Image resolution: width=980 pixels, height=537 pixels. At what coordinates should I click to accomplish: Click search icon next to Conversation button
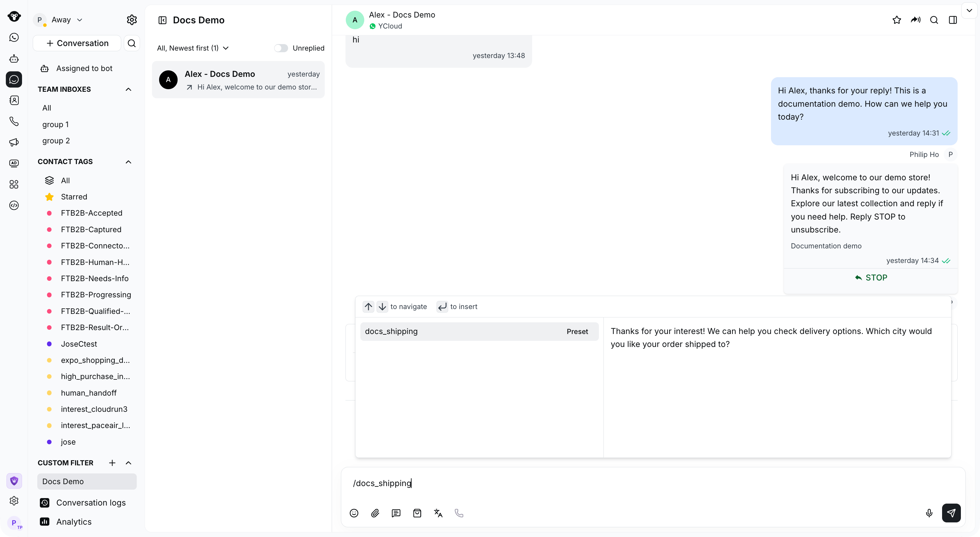coord(132,43)
